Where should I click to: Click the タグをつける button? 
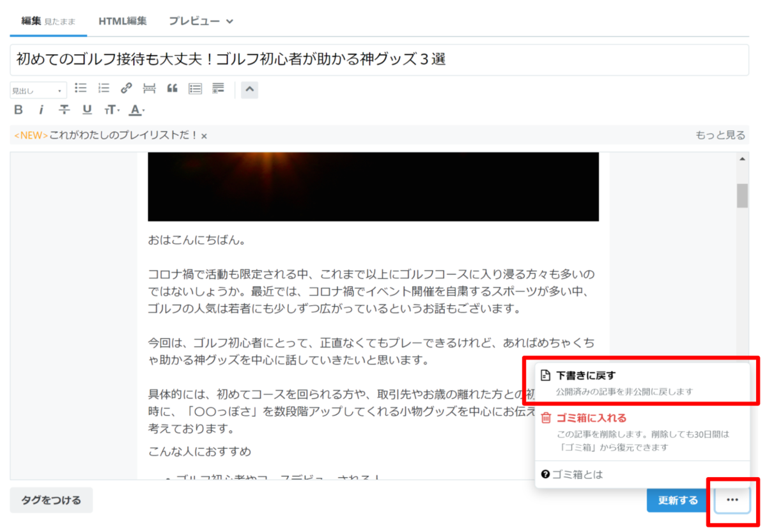pos(52,500)
